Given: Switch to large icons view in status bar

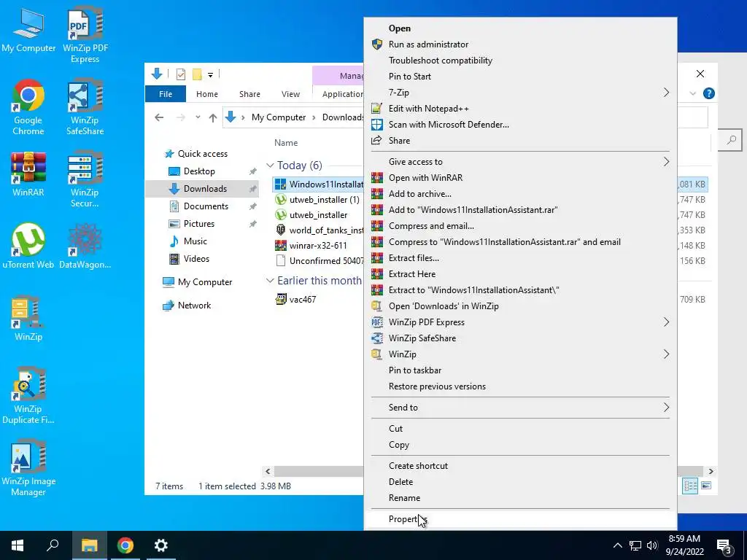Looking at the screenshot, I should click(706, 486).
